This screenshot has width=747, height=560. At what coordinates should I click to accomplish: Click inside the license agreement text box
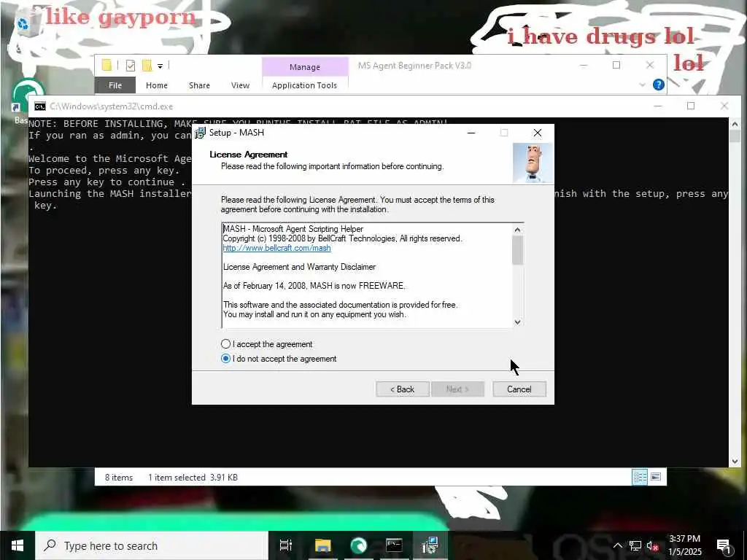pos(367,275)
